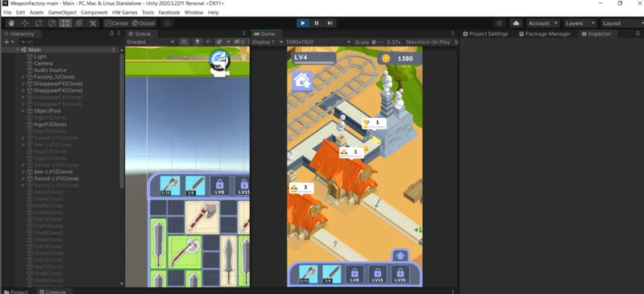Open the Layers dropdown
Screen dimensions: 644x294
coord(580,23)
